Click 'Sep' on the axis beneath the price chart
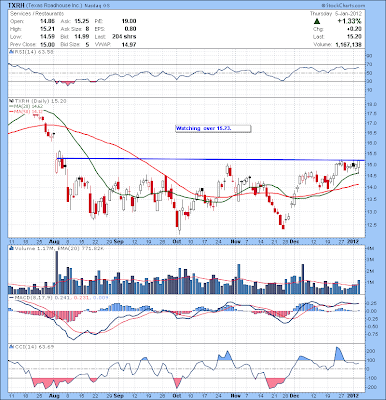This screenshot has height=400, width=386. (118, 241)
